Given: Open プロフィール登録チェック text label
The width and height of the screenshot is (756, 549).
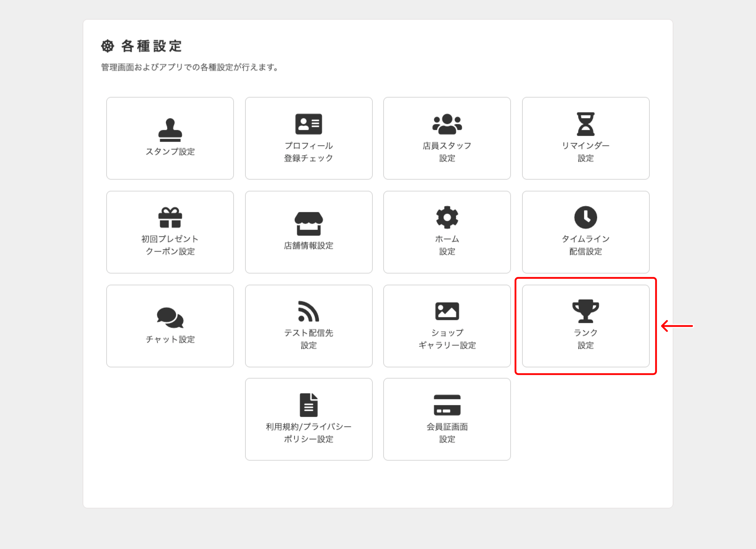Looking at the screenshot, I should 309,152.
